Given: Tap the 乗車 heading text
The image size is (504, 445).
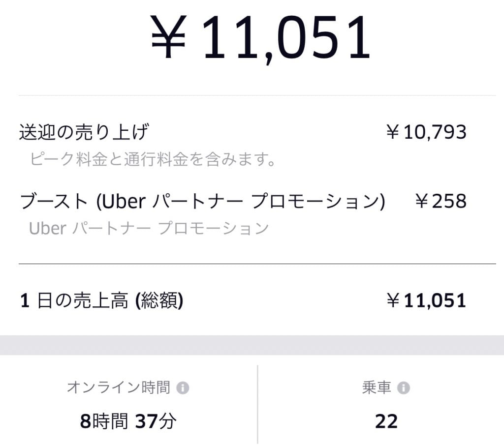Looking at the screenshot, I should (377, 387).
